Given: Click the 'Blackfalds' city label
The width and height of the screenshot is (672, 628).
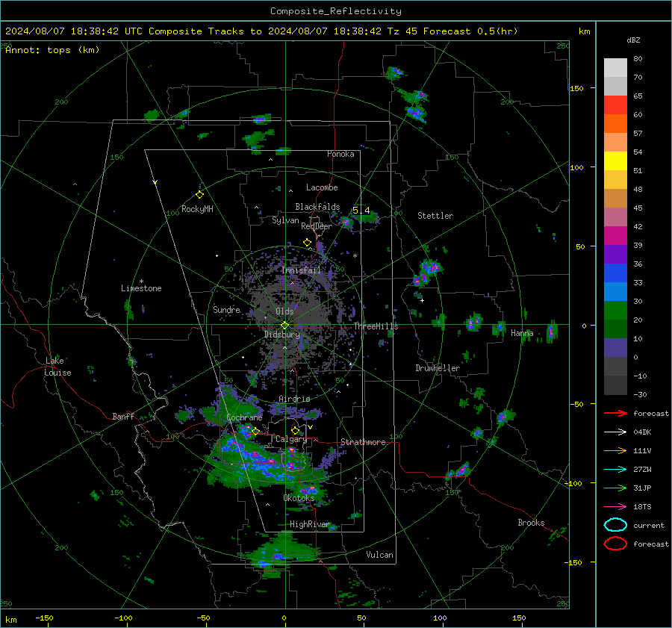Looking at the screenshot, I should [317, 207].
